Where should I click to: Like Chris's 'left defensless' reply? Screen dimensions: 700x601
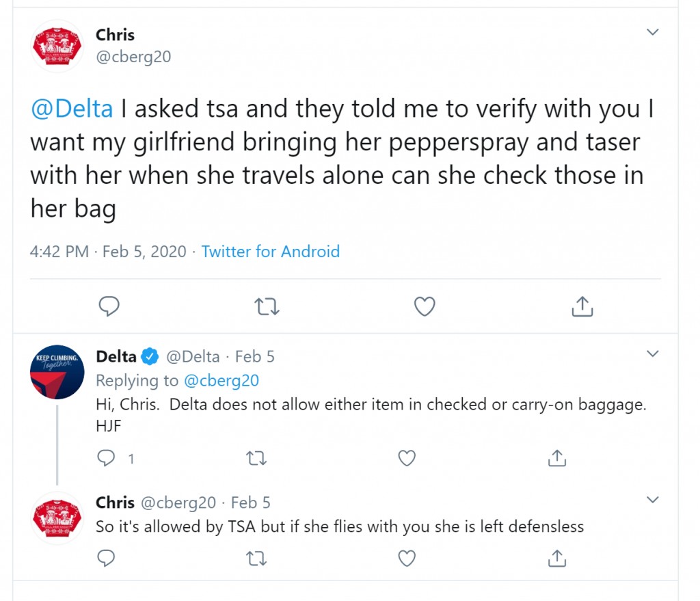(407, 558)
